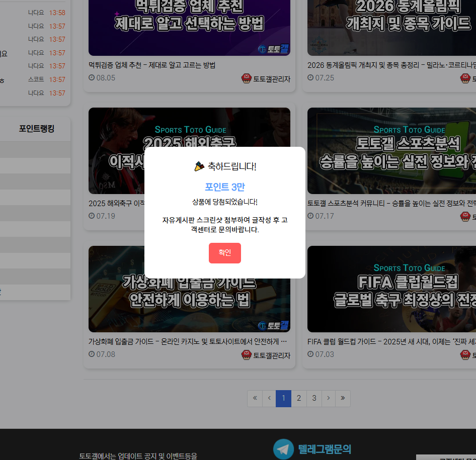Click clock icon next to date 07.08
Screen dimensions: 476x460
click(x=92, y=354)
